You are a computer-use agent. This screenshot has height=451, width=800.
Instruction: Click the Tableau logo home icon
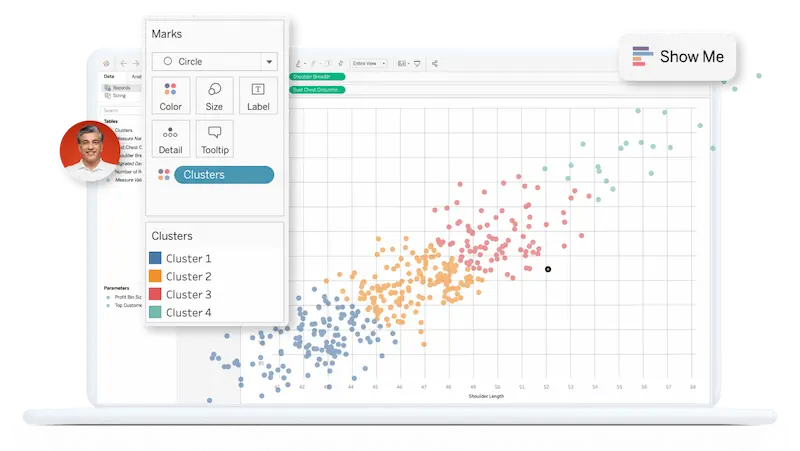[x=107, y=64]
